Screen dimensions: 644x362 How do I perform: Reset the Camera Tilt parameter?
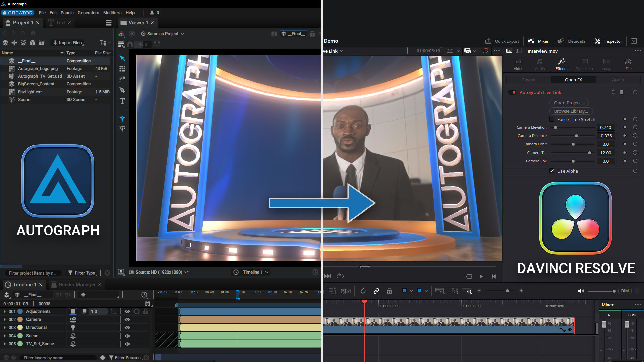[635, 153]
